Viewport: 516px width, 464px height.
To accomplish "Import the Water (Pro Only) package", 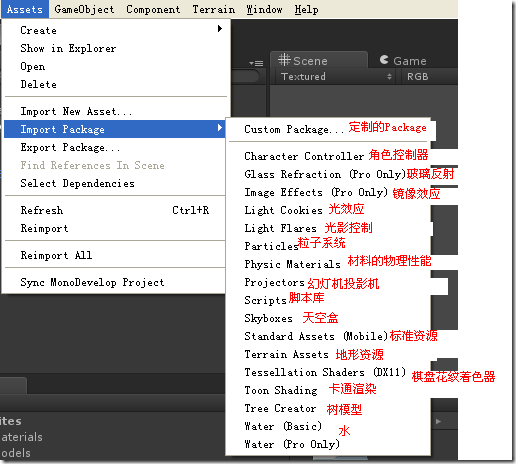I will pyautogui.click(x=328, y=444).
